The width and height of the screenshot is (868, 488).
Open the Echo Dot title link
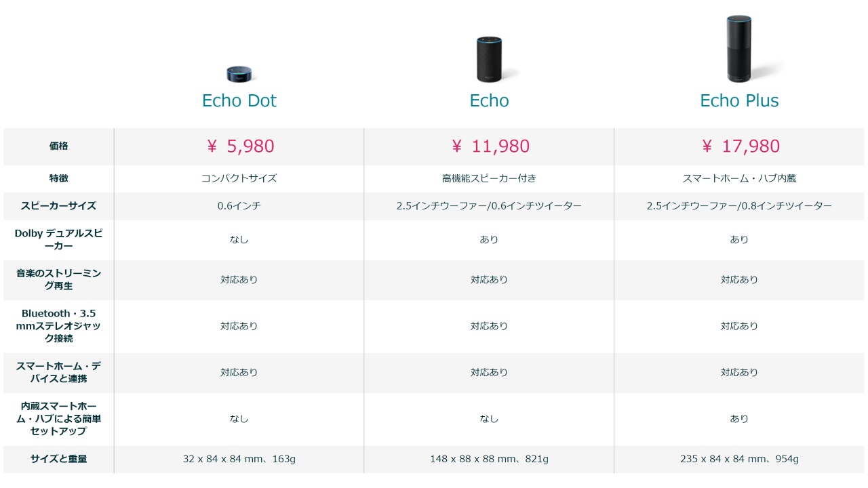tap(239, 101)
